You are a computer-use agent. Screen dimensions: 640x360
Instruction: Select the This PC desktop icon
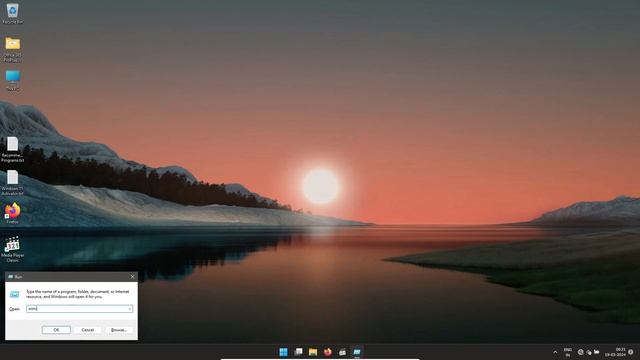(x=12, y=80)
